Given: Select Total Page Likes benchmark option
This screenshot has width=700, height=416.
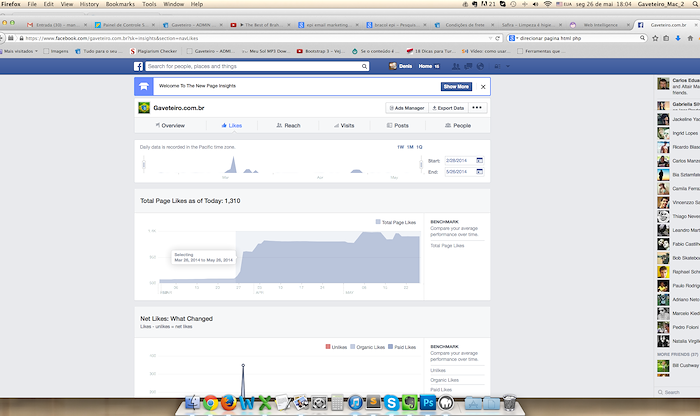Looking at the screenshot, I should coord(447,245).
